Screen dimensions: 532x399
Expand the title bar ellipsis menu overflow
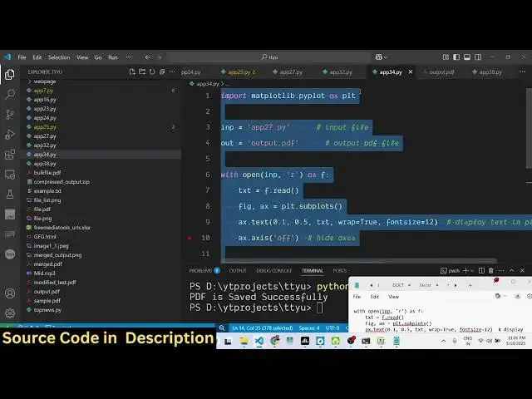129,57
